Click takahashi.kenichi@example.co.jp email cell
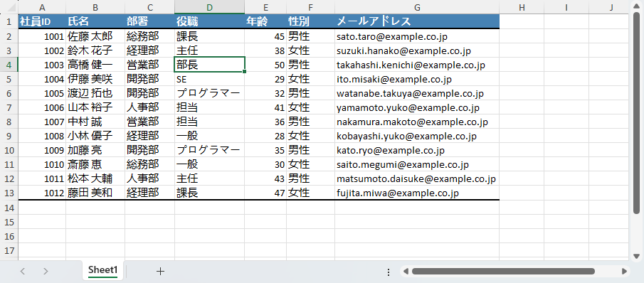 click(417, 65)
